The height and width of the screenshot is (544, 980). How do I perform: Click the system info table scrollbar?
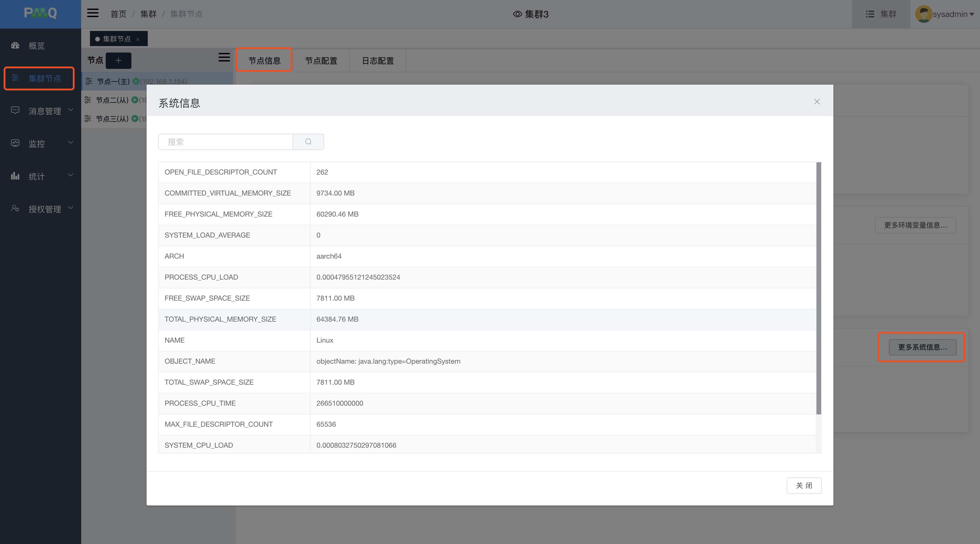pyautogui.click(x=819, y=288)
